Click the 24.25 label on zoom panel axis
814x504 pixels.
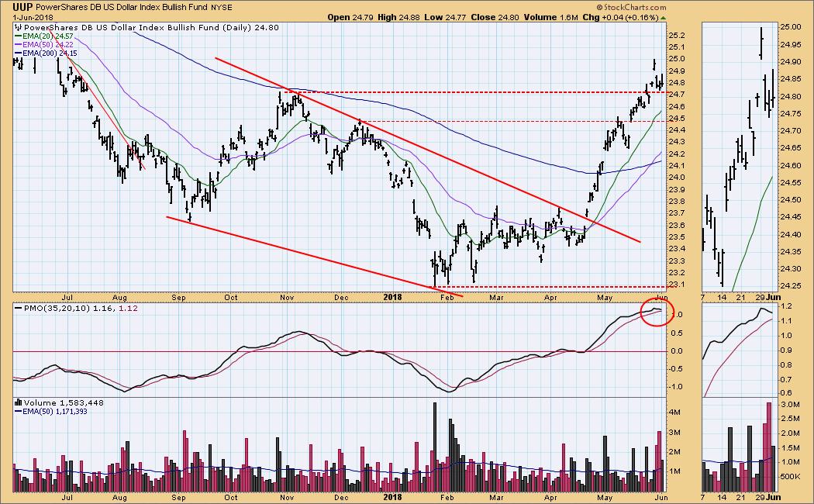pos(791,285)
